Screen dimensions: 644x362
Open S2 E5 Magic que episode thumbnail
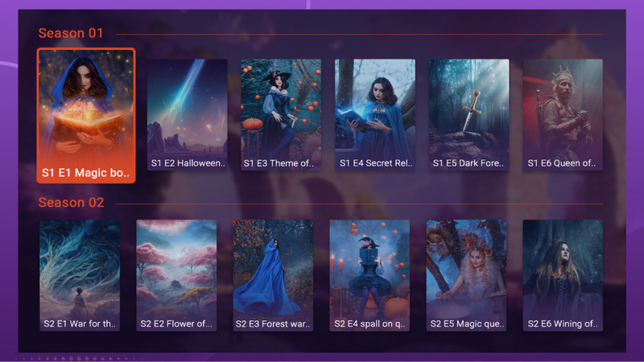(x=466, y=275)
